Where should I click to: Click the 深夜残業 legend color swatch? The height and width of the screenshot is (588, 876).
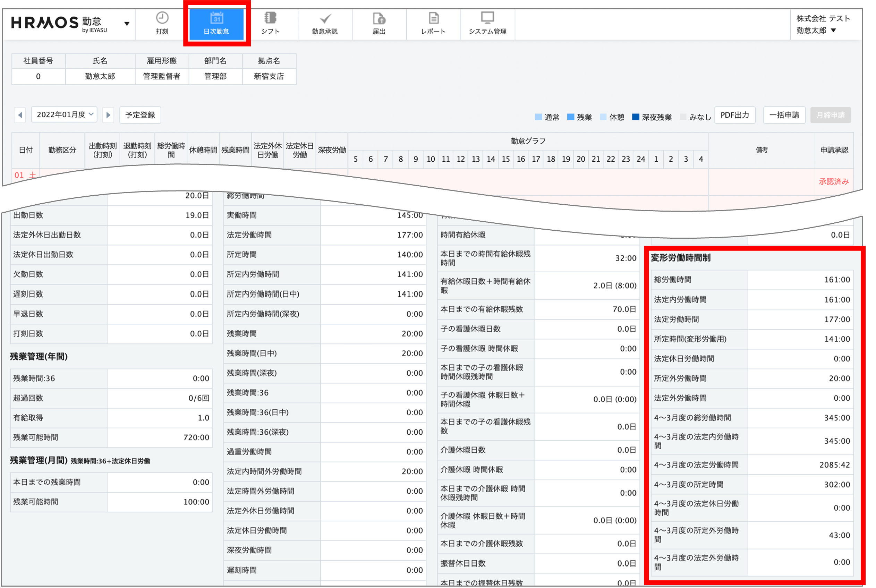pos(635,117)
